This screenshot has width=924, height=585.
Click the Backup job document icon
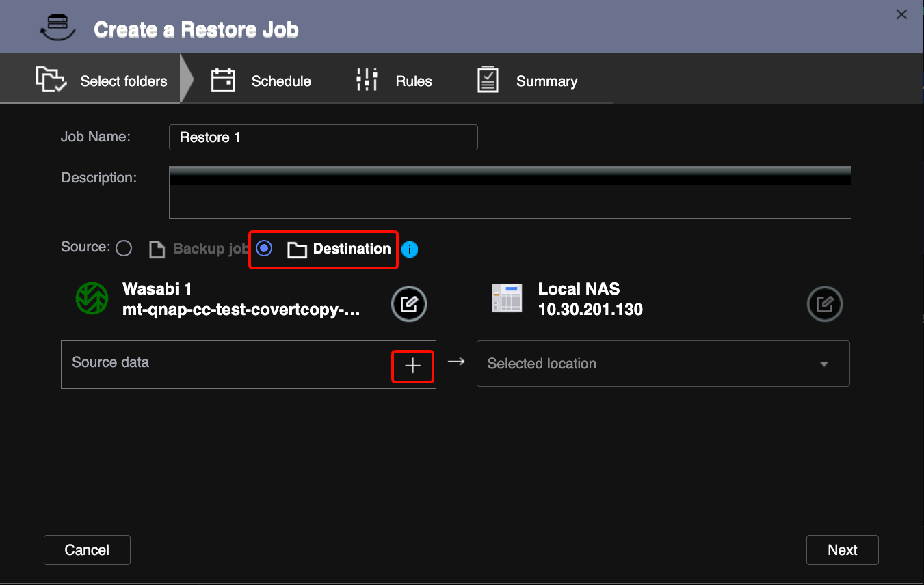point(157,249)
